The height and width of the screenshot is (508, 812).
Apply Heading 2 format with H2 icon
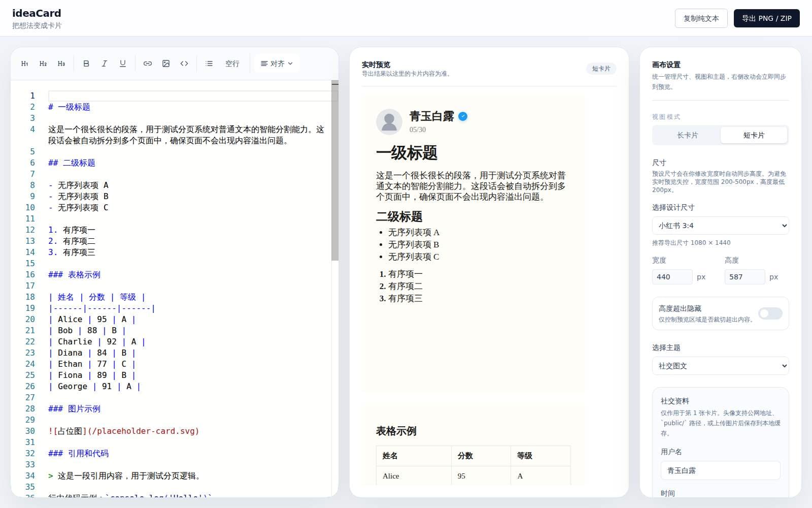(x=43, y=63)
